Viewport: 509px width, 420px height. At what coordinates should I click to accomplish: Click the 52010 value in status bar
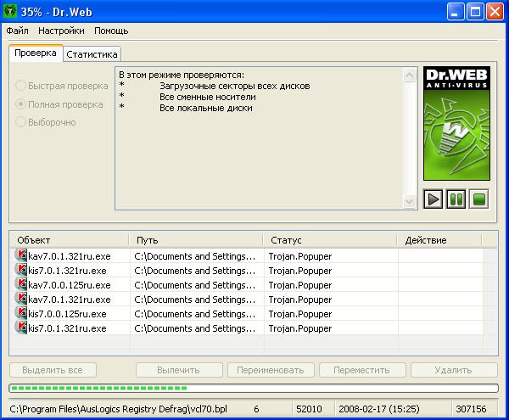pyautogui.click(x=309, y=409)
